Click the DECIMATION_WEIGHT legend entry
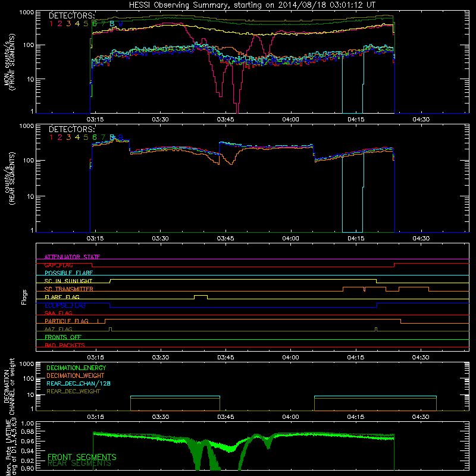Viewport: 476px width, 476px height. 76,376
